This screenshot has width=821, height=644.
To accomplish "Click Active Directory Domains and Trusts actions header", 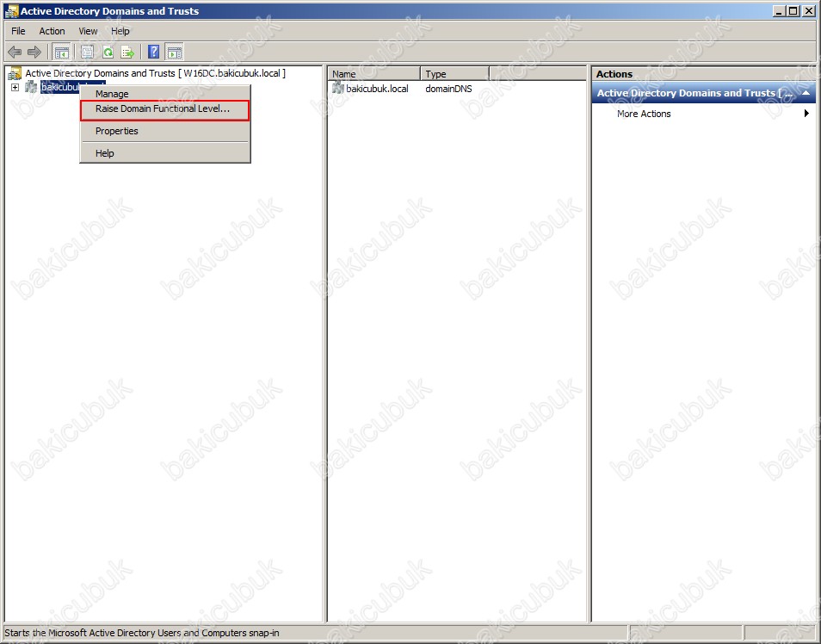I will click(703, 93).
